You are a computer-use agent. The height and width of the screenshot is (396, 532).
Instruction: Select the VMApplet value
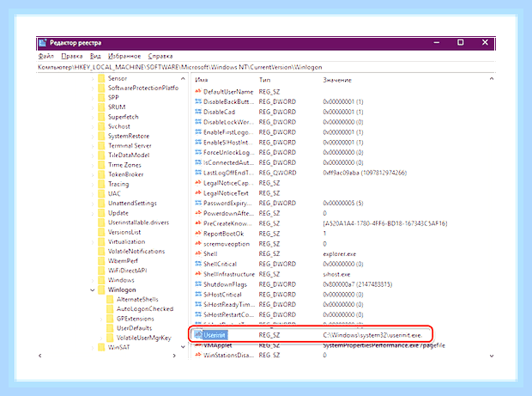click(217, 345)
